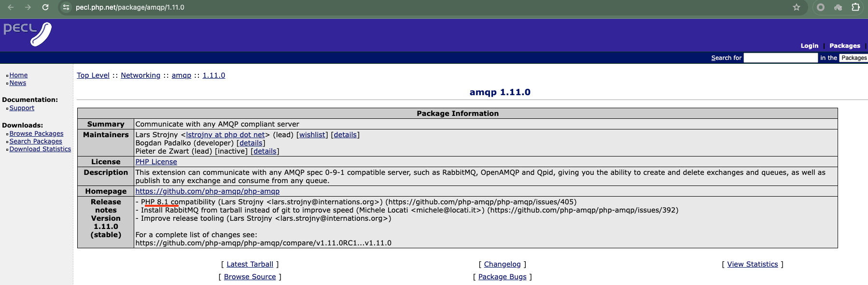Click the circular profile icon in toolbar
Screen dimensions: 868x285
coord(821,7)
